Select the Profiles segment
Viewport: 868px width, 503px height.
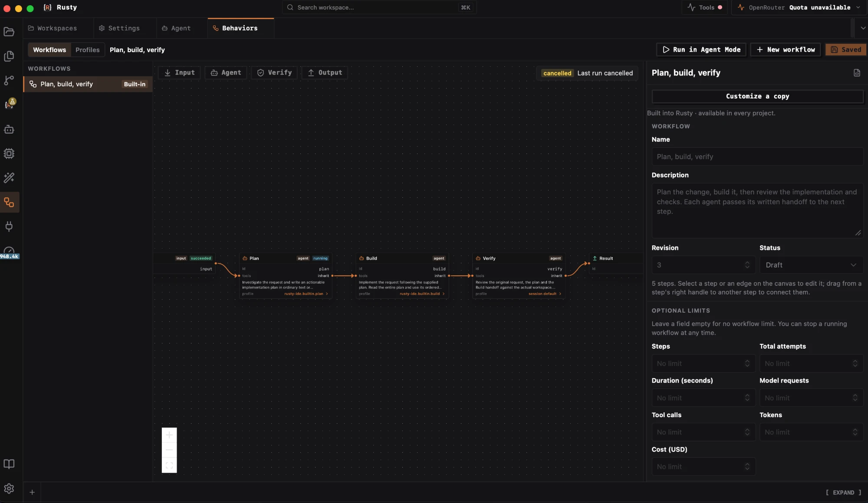click(x=87, y=50)
